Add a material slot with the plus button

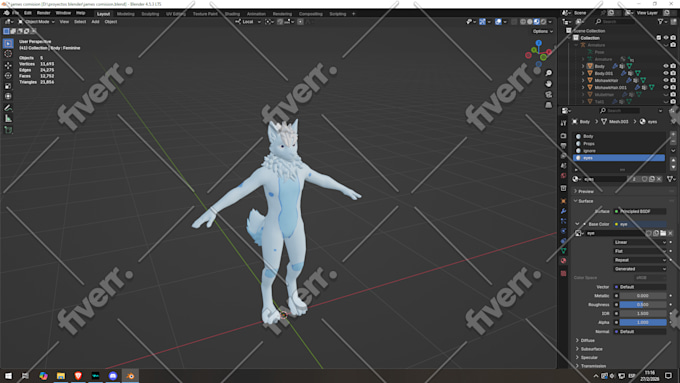coord(673,135)
